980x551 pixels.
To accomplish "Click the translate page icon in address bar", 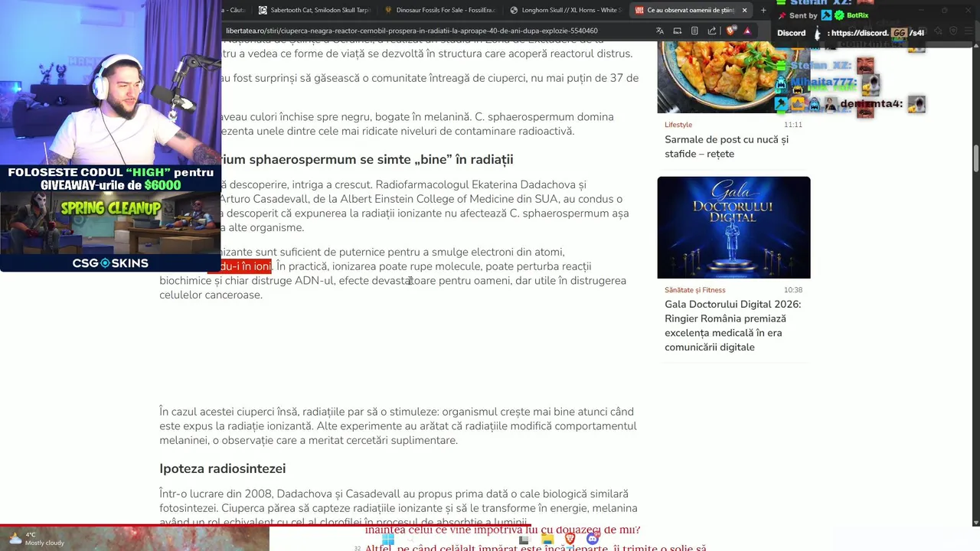I will pos(660,31).
